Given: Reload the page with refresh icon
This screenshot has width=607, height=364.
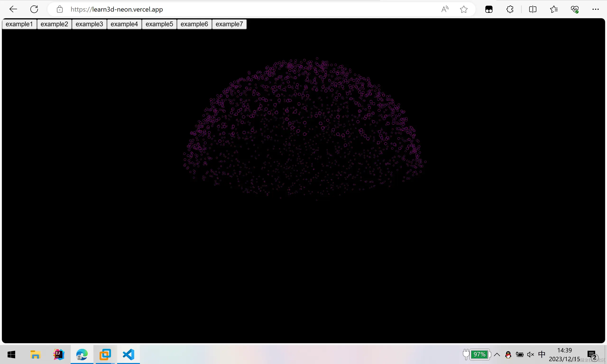Looking at the screenshot, I should coord(34,9).
